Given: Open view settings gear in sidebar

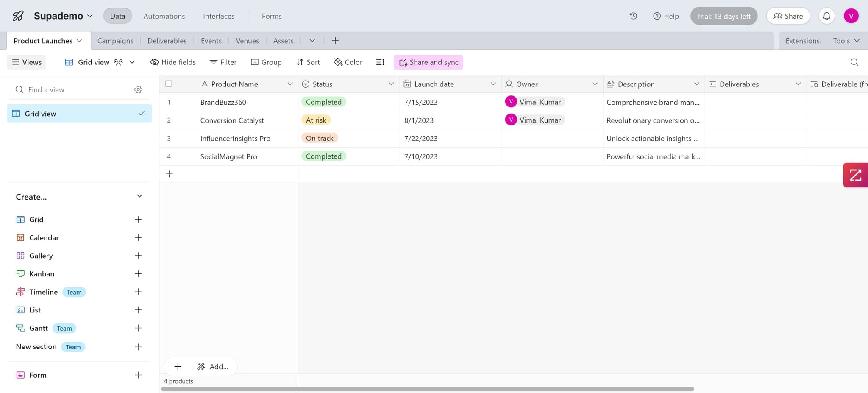Looking at the screenshot, I should point(138,89).
